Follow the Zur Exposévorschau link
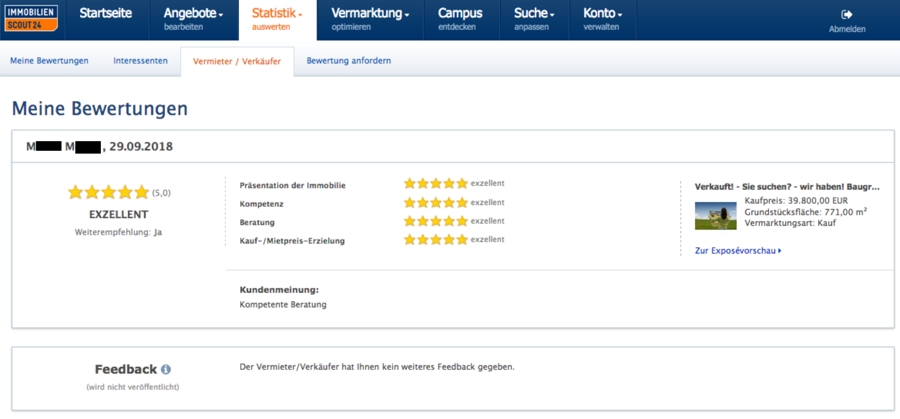900x419 pixels. coord(738,251)
